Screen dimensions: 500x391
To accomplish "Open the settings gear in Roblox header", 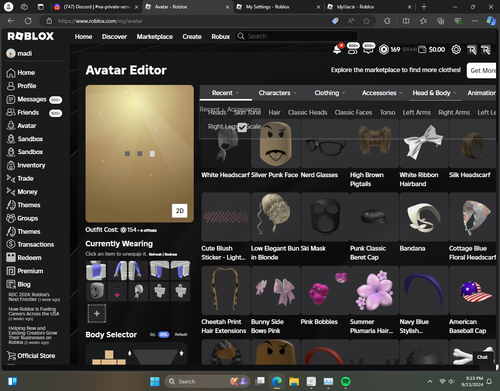I will 456,50.
